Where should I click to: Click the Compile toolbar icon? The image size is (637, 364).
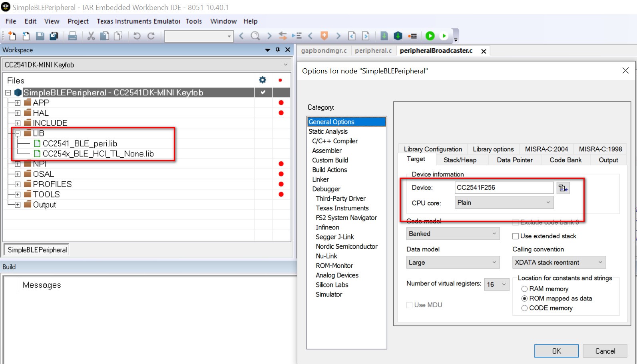click(x=384, y=36)
